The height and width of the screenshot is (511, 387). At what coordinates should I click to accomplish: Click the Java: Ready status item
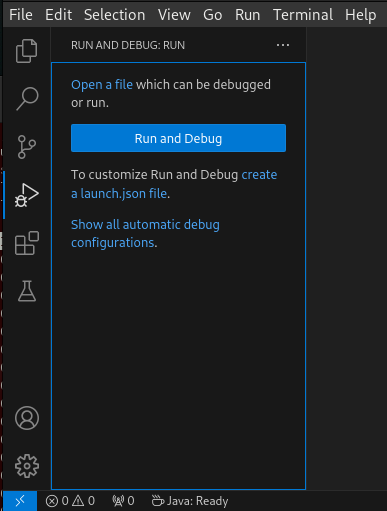(190, 501)
